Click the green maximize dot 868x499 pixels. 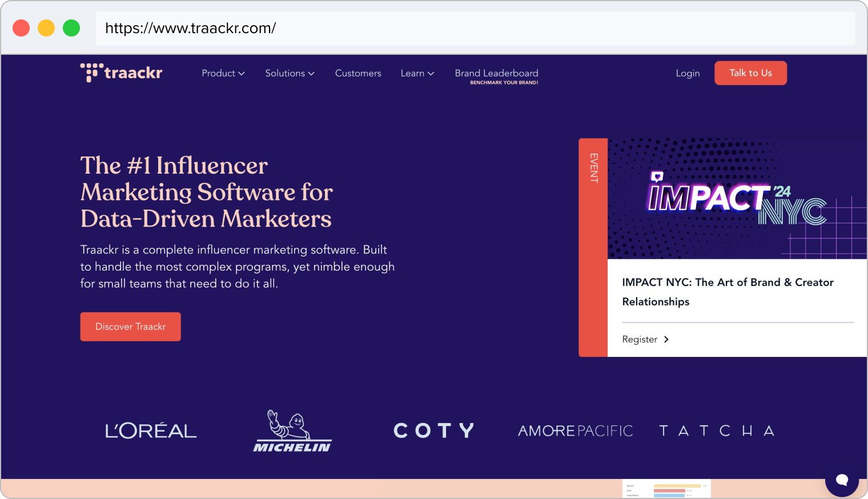[x=71, y=28]
